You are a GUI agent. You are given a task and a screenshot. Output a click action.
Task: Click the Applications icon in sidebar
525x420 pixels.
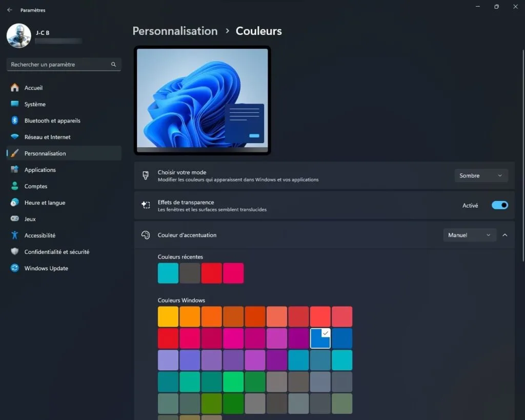pos(15,169)
